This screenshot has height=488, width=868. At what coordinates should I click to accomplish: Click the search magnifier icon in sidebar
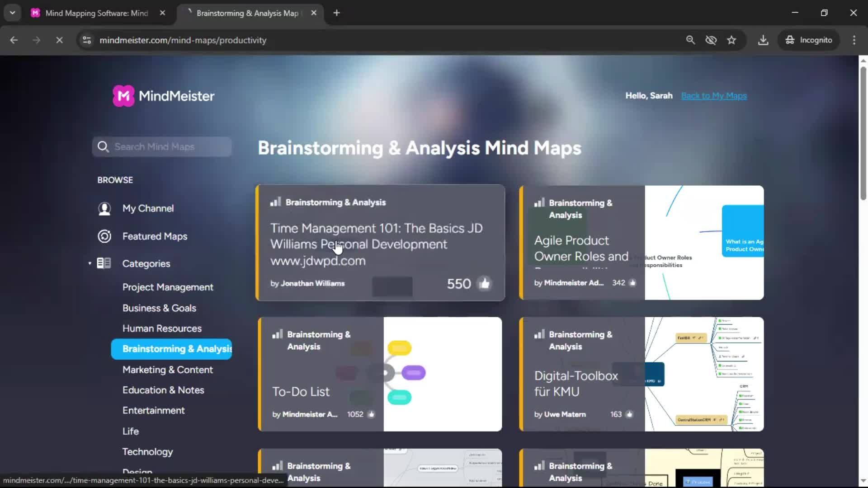click(103, 147)
